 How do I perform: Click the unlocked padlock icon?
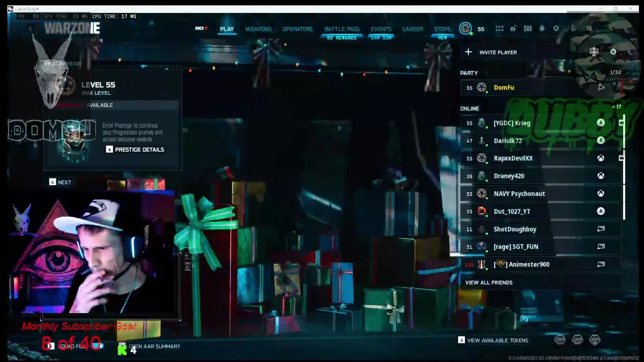[513, 29]
